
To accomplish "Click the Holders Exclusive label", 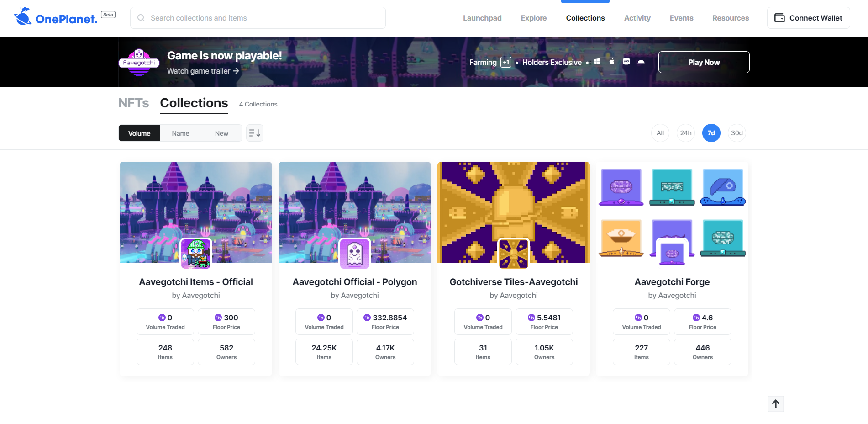I will point(552,62).
